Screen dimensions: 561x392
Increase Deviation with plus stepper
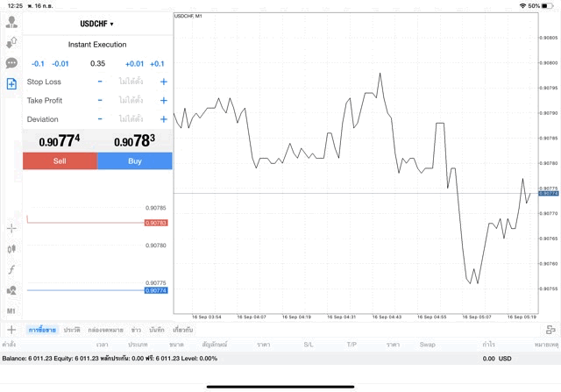[163, 119]
